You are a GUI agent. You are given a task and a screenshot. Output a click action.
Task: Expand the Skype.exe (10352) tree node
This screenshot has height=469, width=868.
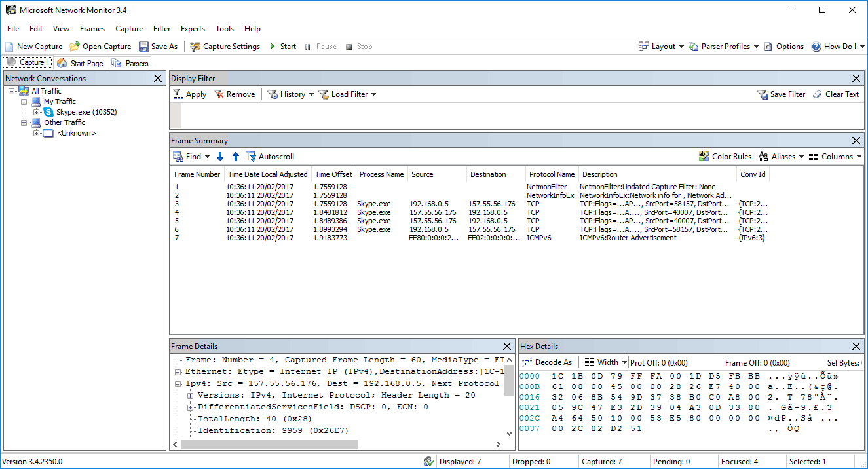click(x=37, y=112)
